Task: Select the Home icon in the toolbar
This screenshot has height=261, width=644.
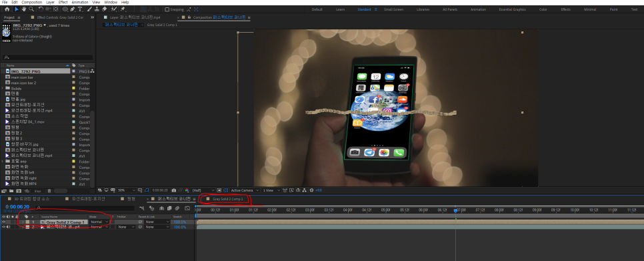Action: (7, 9)
